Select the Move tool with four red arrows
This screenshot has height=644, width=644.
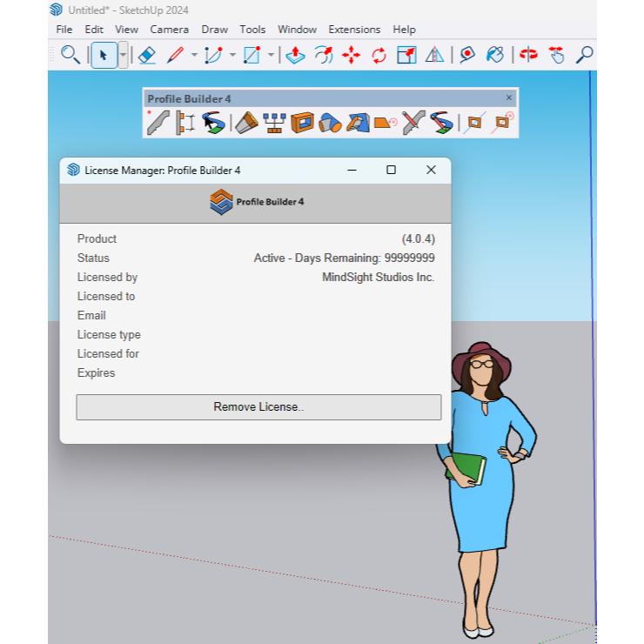pos(352,55)
